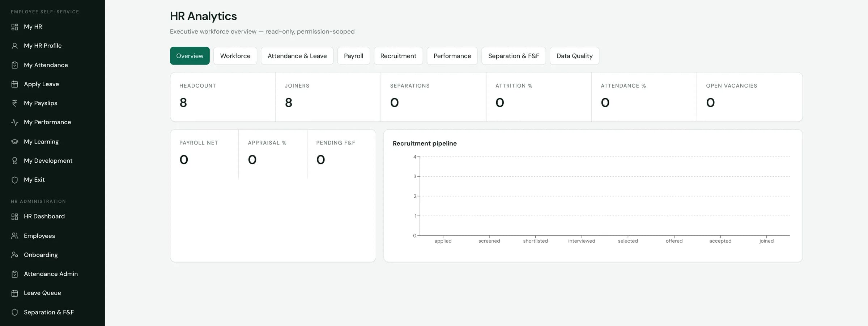
Task: Click the Attendance Admin clipboard icon
Action: (14, 274)
